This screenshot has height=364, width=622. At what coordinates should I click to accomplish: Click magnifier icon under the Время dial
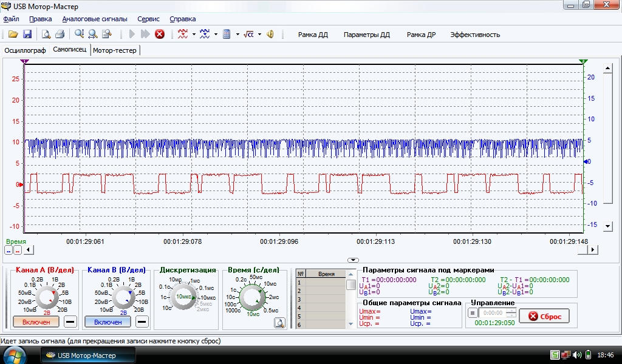279,323
